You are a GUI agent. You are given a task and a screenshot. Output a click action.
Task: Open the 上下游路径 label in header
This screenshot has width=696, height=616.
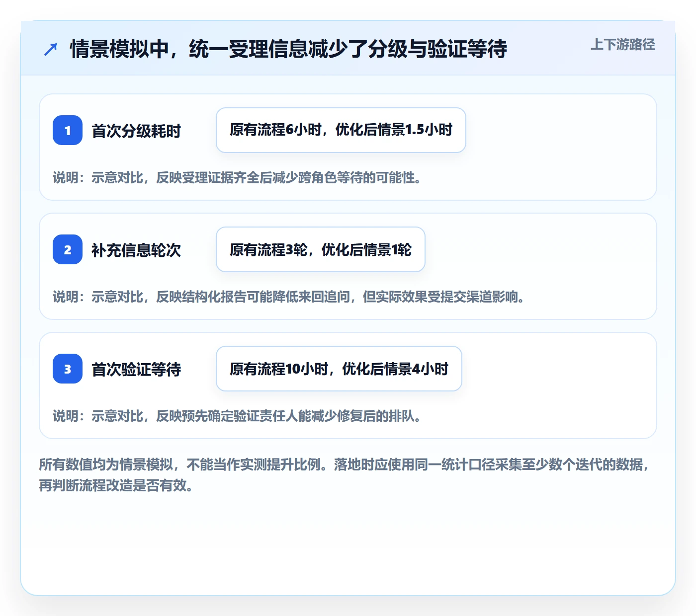tap(623, 45)
